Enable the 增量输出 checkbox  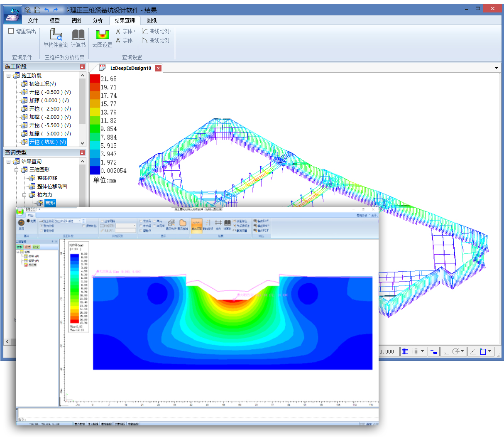[11, 31]
